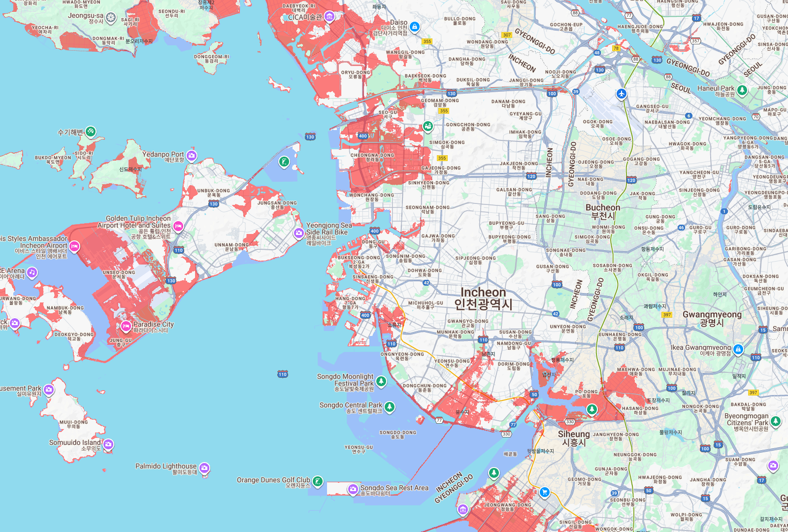Viewport: 788px width, 532px height.
Task: Click the GAJEONG-DONG neighborhood label
Action: click(x=441, y=170)
